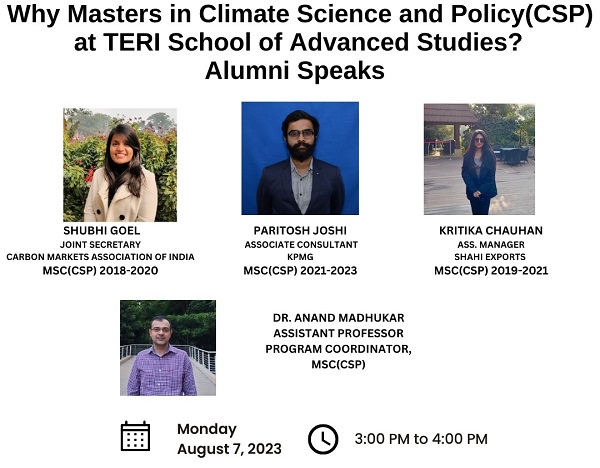Viewport: 600px width, 468px height.
Task: Click the 'Alumni Speaks' heading line
Action: click(x=295, y=71)
